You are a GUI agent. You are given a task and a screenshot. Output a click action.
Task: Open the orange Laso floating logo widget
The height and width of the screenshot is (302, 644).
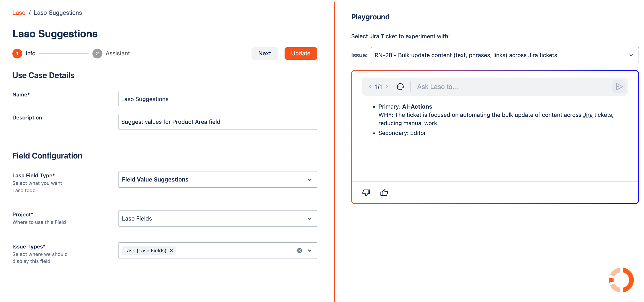[621, 280]
